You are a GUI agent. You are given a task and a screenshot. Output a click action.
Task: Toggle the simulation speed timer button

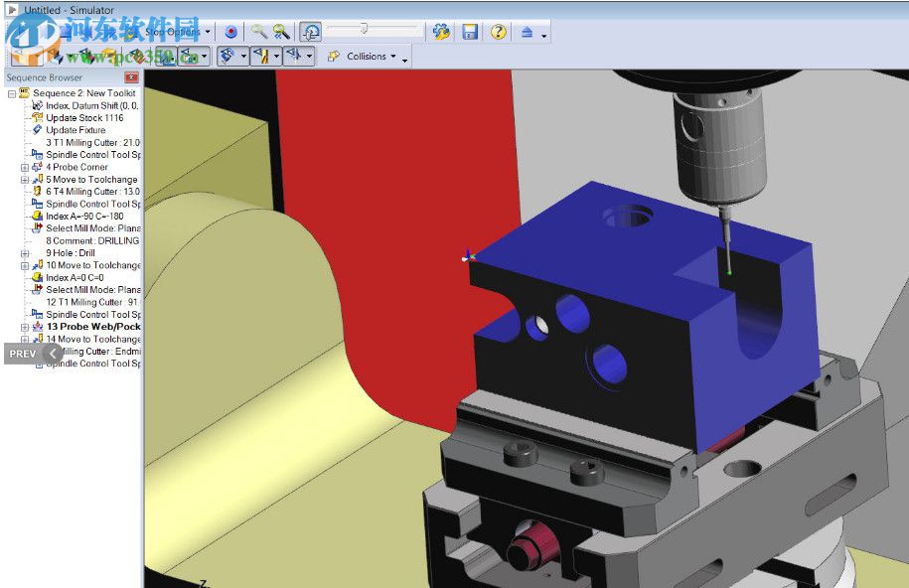(x=311, y=32)
